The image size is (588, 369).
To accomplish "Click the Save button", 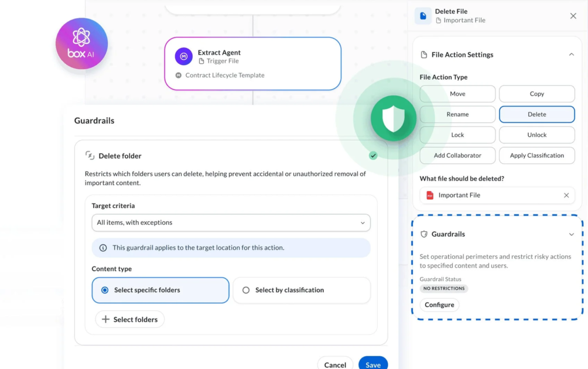I will 372,363.
